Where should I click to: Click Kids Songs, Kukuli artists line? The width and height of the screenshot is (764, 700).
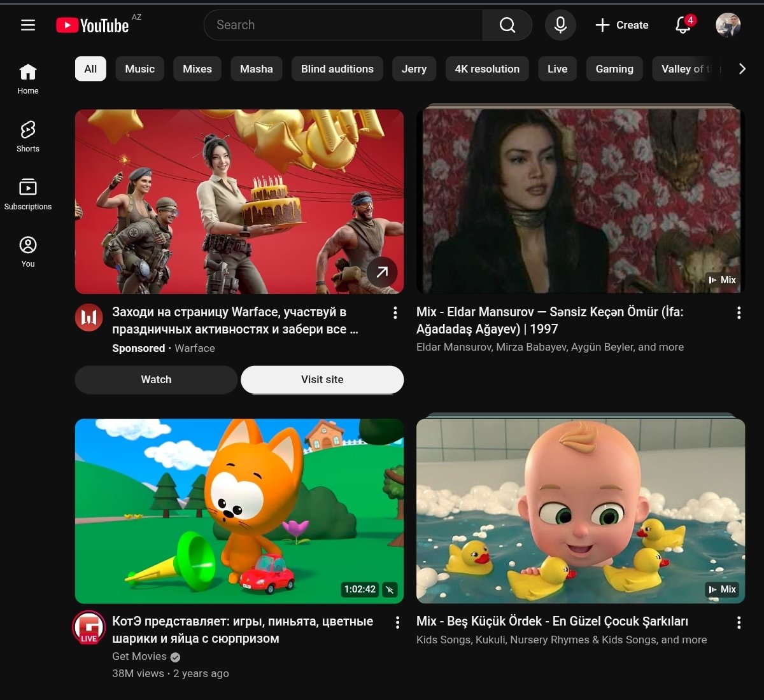[562, 640]
